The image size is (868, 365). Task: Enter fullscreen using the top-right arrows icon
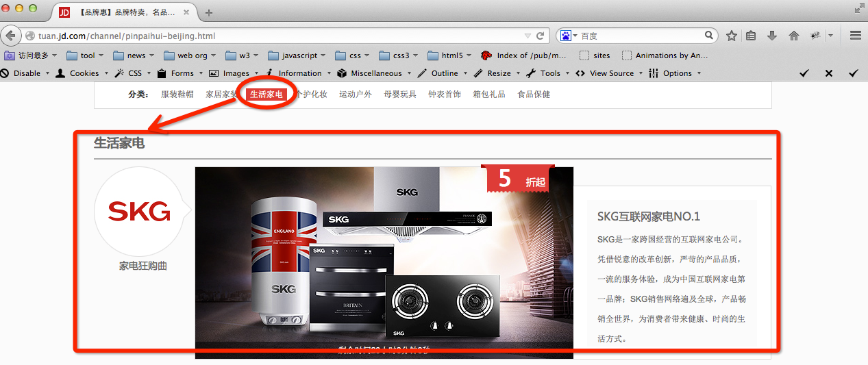[x=860, y=8]
